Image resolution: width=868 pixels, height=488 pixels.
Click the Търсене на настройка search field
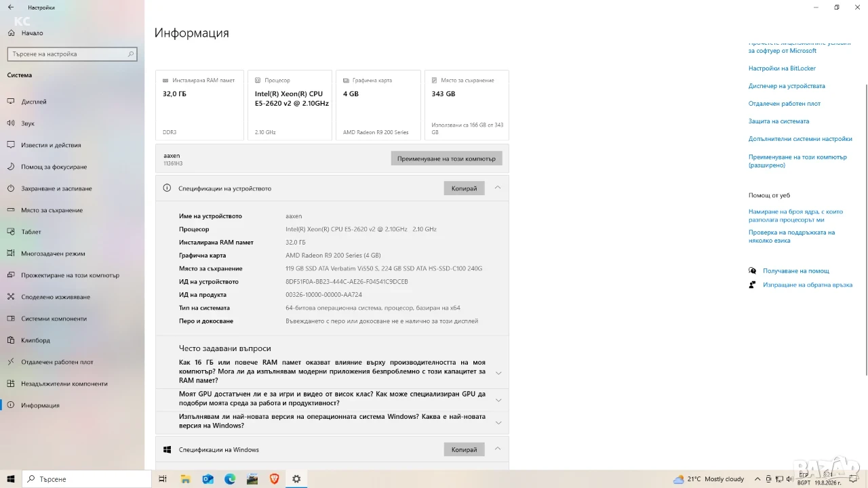click(72, 54)
